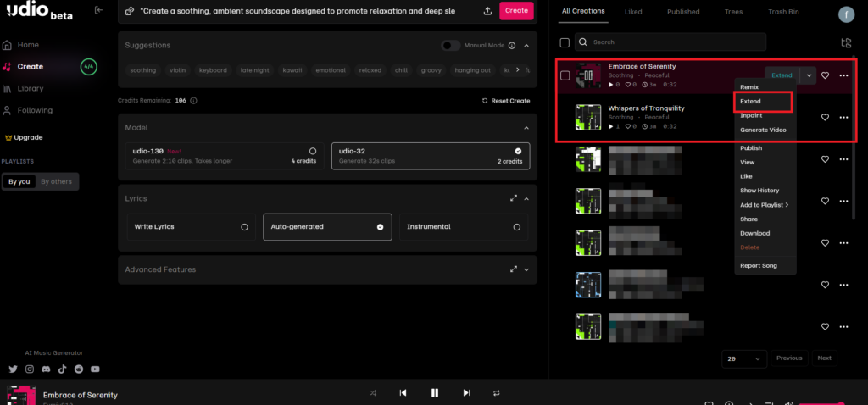868x405 pixels.
Task: Choose Delete from the dropdown menu
Action: pyautogui.click(x=750, y=247)
